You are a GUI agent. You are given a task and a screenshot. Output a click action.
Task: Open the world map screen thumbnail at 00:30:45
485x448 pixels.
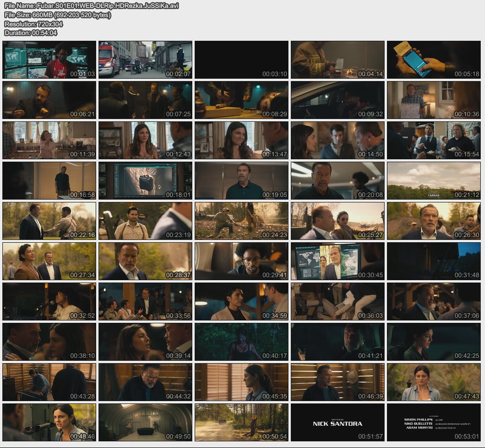click(338, 261)
